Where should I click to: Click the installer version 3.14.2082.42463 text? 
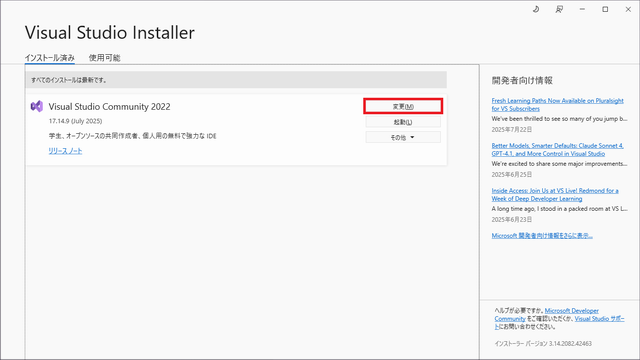(x=543, y=344)
